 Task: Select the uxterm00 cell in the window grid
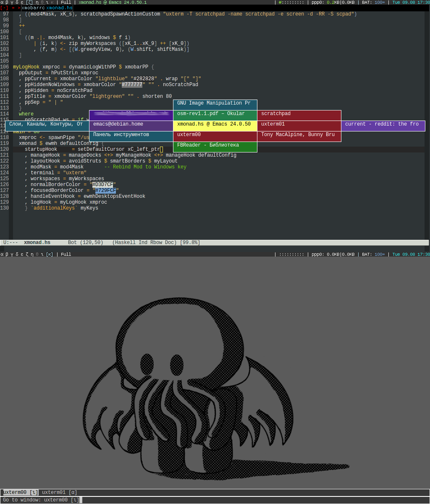coord(215,136)
